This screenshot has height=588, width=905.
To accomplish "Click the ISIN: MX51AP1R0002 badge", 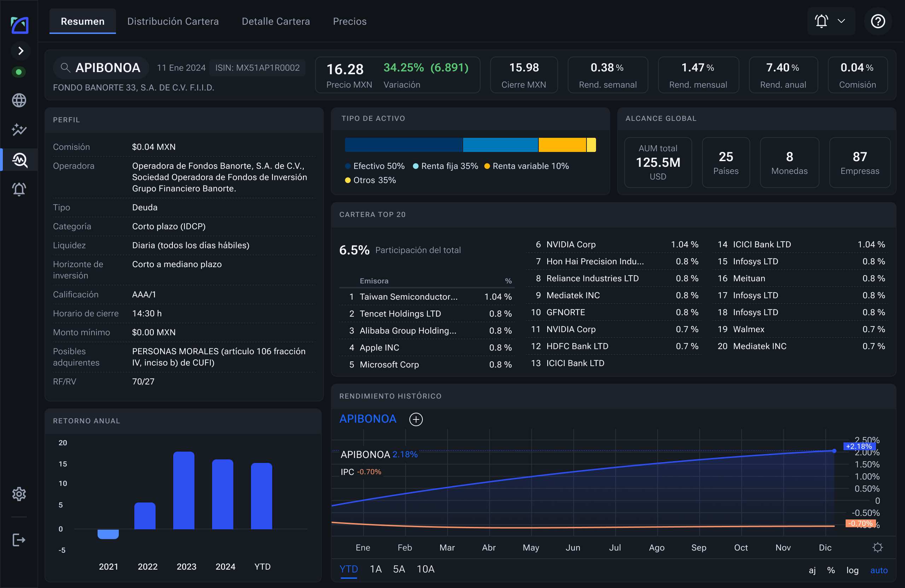I will click(257, 67).
